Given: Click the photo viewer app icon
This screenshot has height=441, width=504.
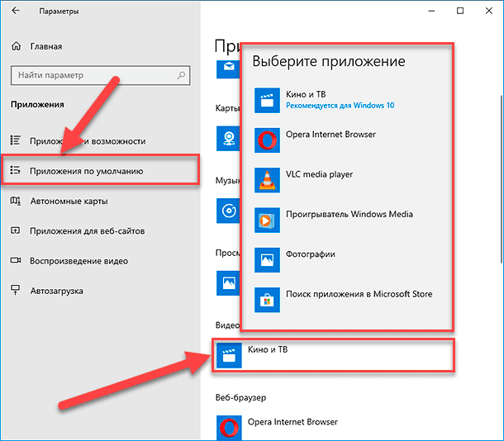Looking at the screenshot, I should click(228, 283).
